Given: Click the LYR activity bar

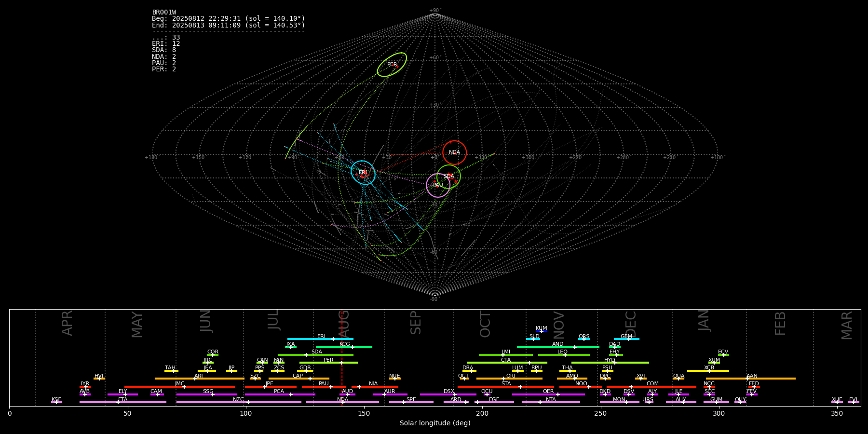Looking at the screenshot, I should pos(85,386).
